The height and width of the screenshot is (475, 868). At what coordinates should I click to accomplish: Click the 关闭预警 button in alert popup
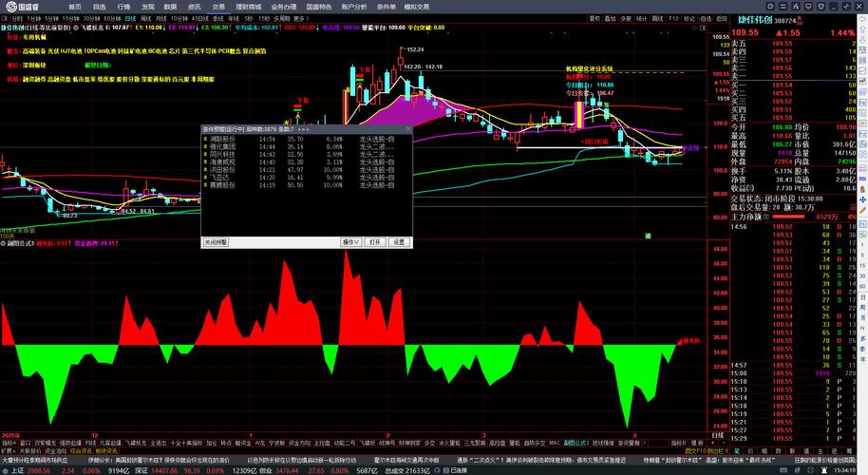[x=216, y=242]
